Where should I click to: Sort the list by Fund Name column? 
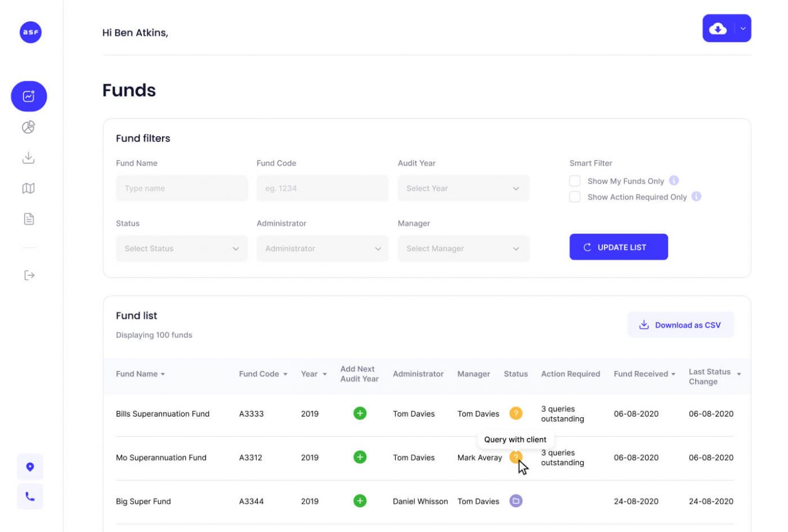coord(140,374)
